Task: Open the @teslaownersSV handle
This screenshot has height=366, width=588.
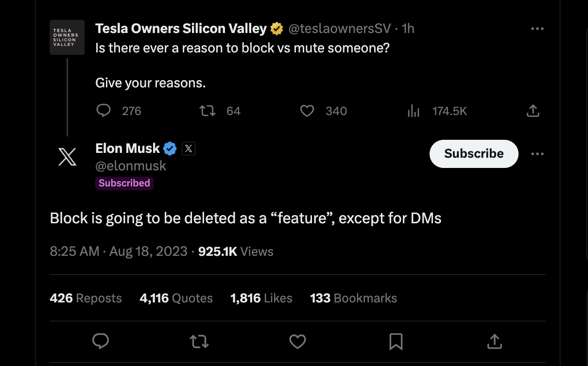Action: coord(339,28)
